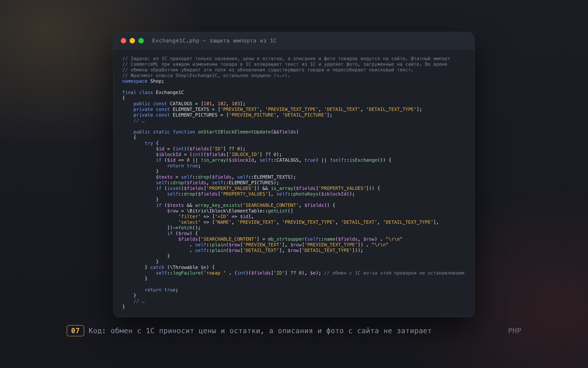Image resolution: width=588 pixels, height=368 pixels.
Task: Click the PHP language label
Action: pos(514,331)
